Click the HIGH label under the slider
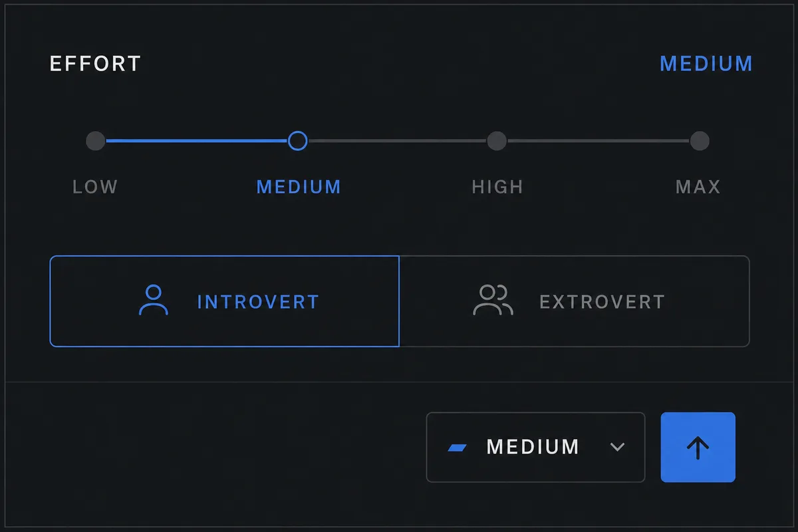This screenshot has height=532, width=798. click(x=497, y=187)
